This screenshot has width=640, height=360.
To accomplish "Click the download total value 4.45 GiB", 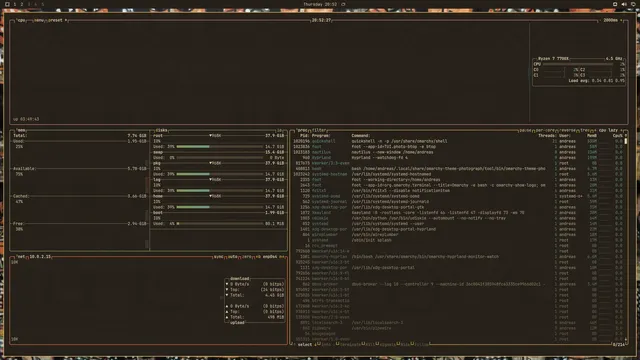I will 274,295.
